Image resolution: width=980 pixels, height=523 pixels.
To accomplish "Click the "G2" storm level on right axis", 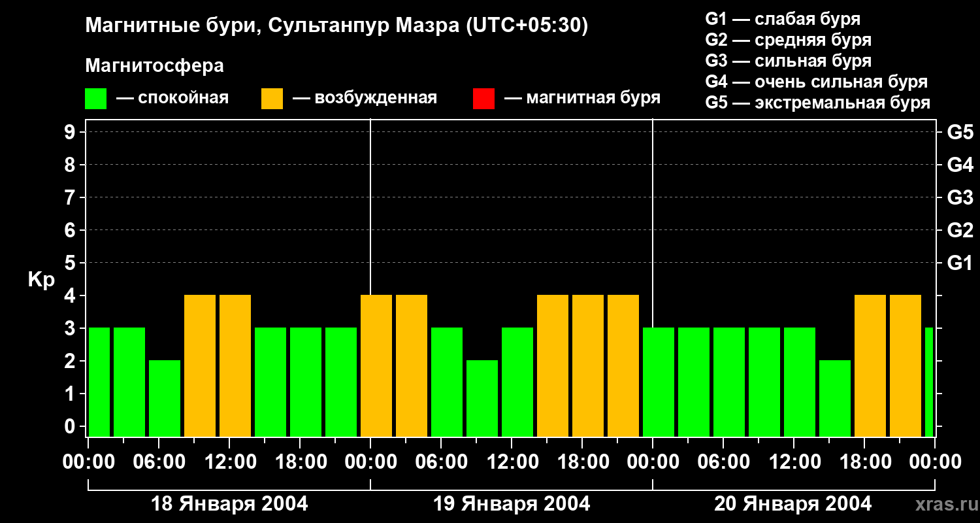I will click(960, 230).
